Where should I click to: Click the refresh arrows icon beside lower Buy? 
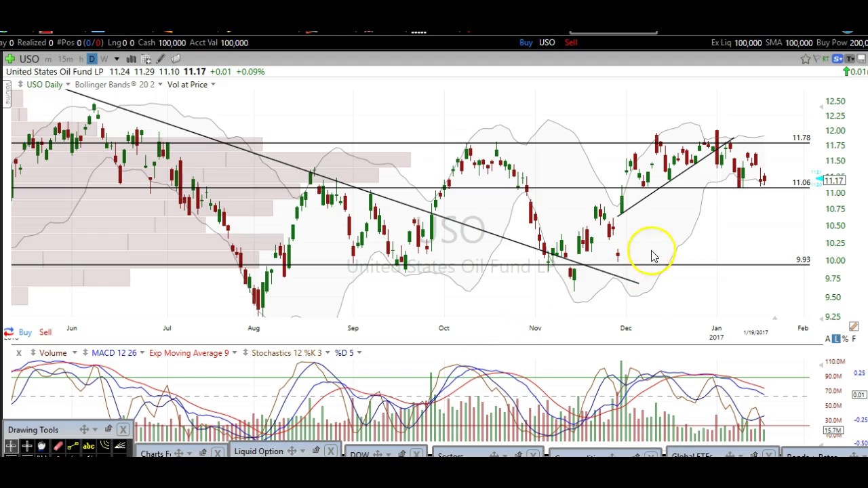pos(8,332)
